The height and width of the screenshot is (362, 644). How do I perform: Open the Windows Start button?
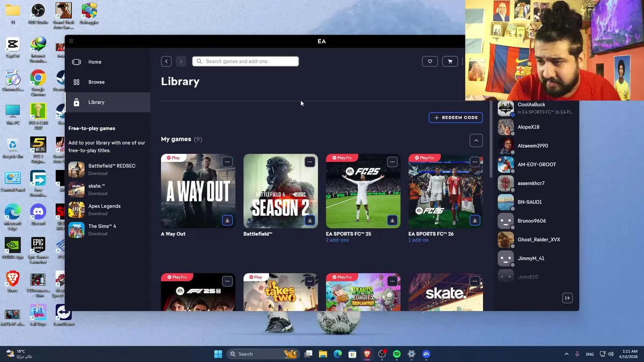(218, 354)
